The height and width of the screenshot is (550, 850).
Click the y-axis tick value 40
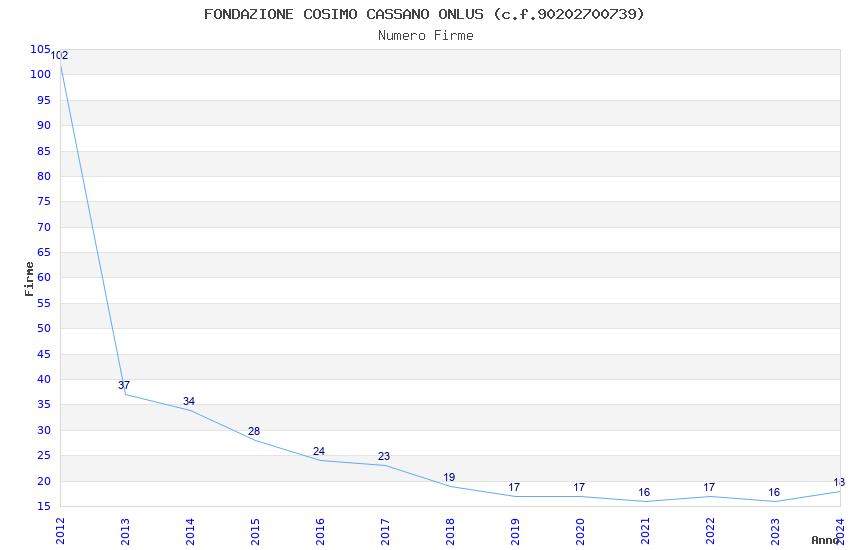tap(44, 379)
